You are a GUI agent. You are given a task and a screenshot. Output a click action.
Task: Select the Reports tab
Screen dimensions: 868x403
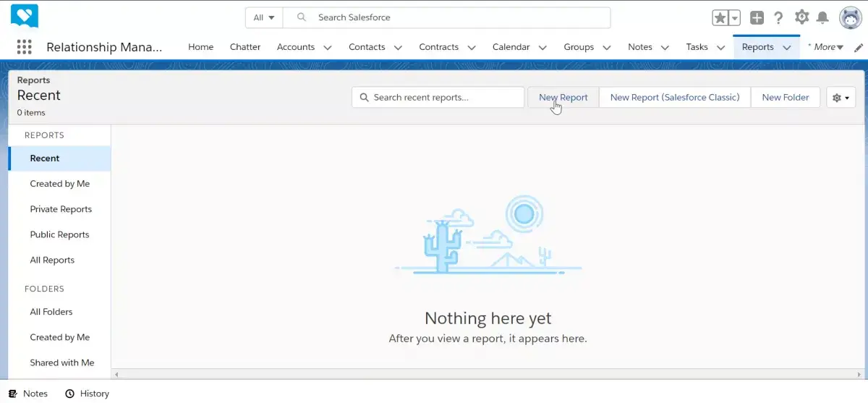pos(758,47)
